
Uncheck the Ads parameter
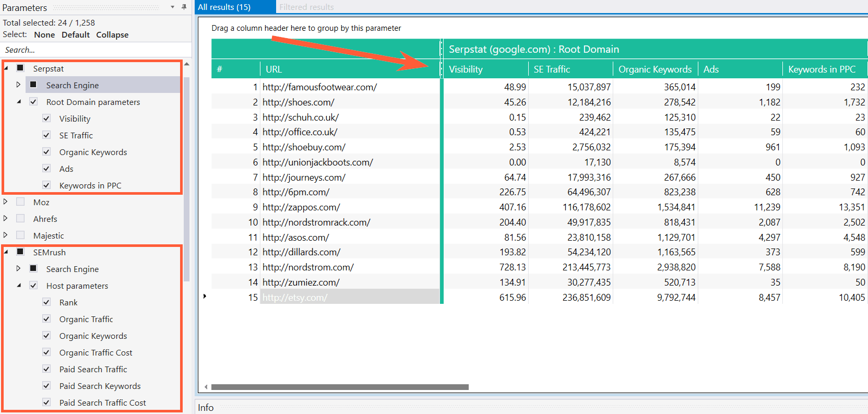pos(46,169)
